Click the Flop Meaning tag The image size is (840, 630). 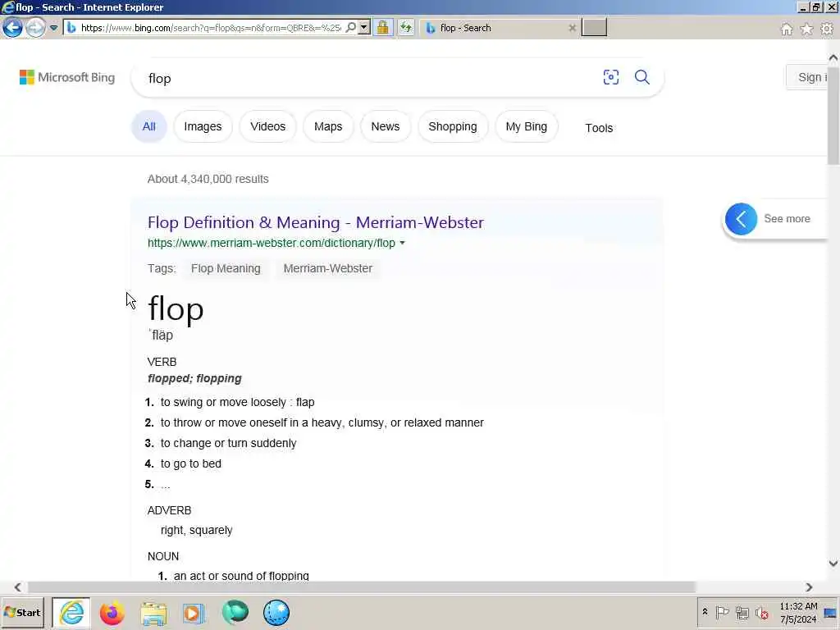226,268
